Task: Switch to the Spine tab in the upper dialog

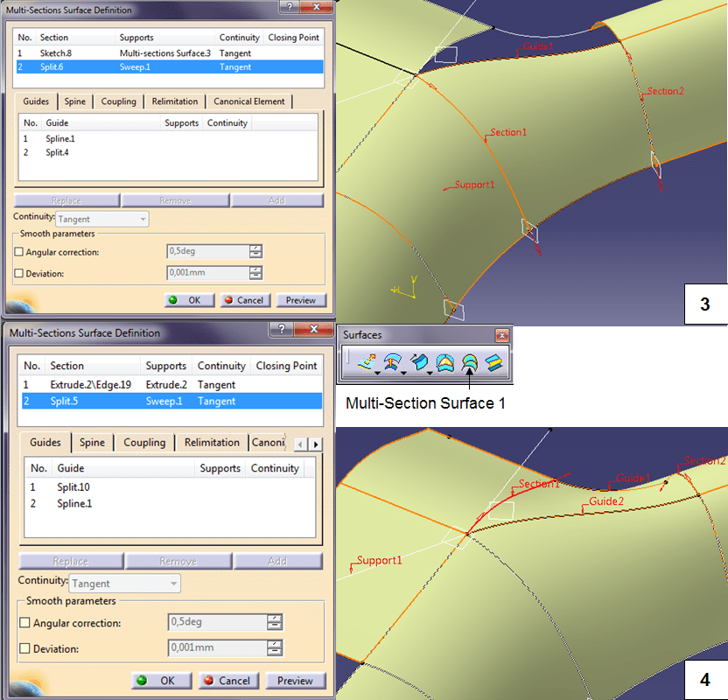Action: point(73,101)
